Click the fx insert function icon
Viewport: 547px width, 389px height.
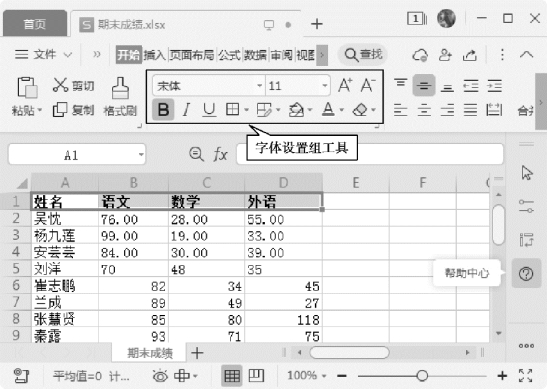pyautogui.click(x=220, y=154)
